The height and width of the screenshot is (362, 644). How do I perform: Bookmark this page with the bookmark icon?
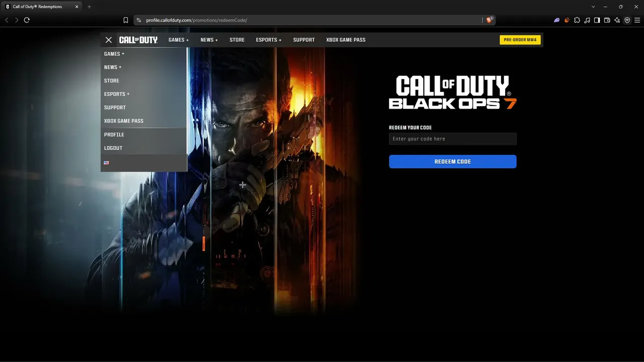point(126,20)
